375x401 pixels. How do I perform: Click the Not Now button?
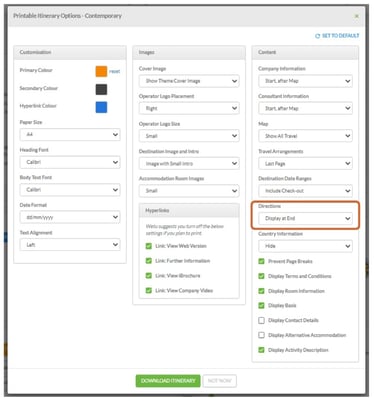click(220, 381)
